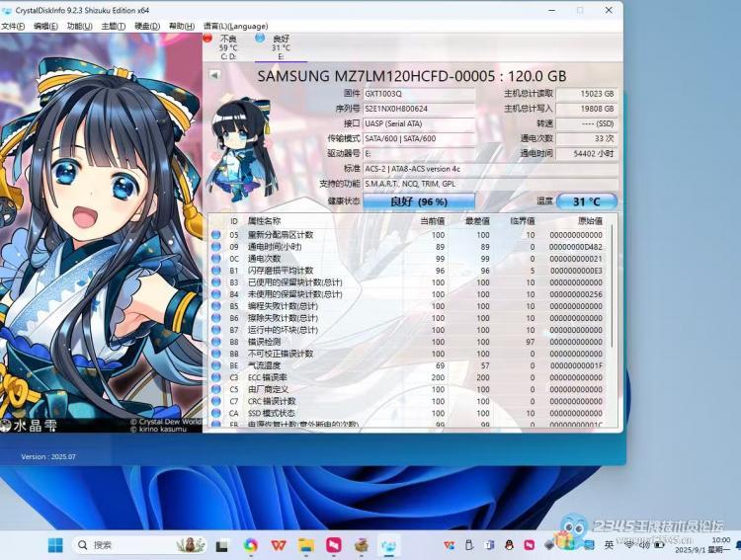Click the 属性名称 column header
Viewport: 741px width, 560px height.
(264, 220)
